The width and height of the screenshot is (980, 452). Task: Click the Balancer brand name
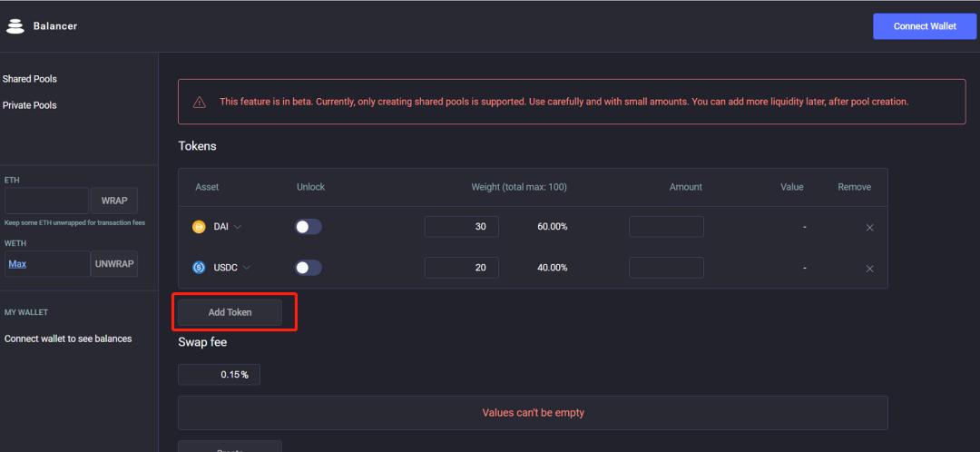pos(55,26)
